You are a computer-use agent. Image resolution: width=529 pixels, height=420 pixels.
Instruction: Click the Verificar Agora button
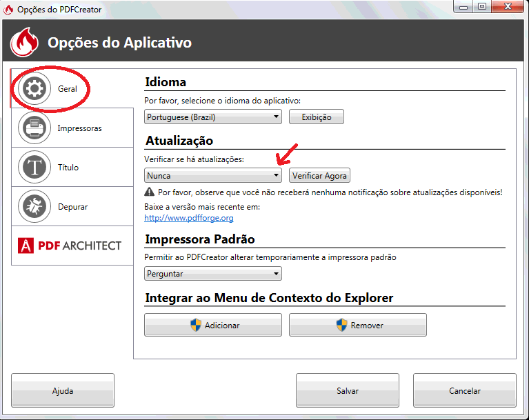tap(319, 175)
